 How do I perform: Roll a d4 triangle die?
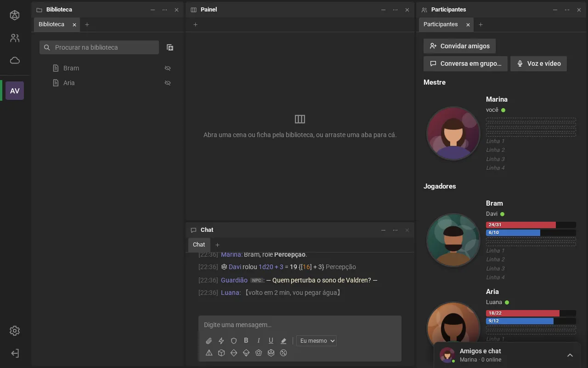pos(209,353)
